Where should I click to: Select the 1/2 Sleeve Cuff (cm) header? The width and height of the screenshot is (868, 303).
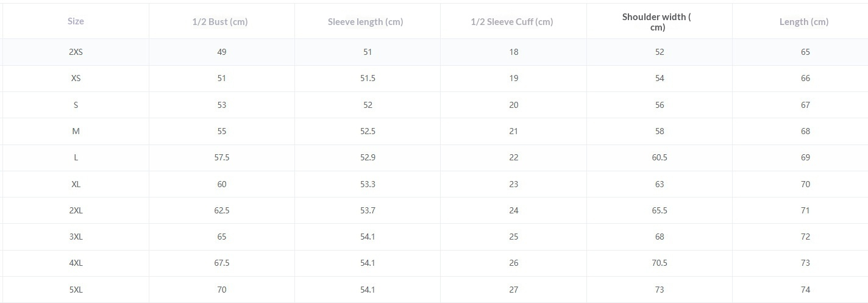click(x=512, y=22)
